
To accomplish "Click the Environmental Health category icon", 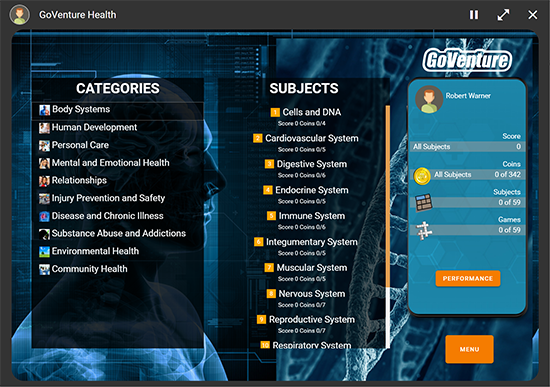I will coord(45,252).
